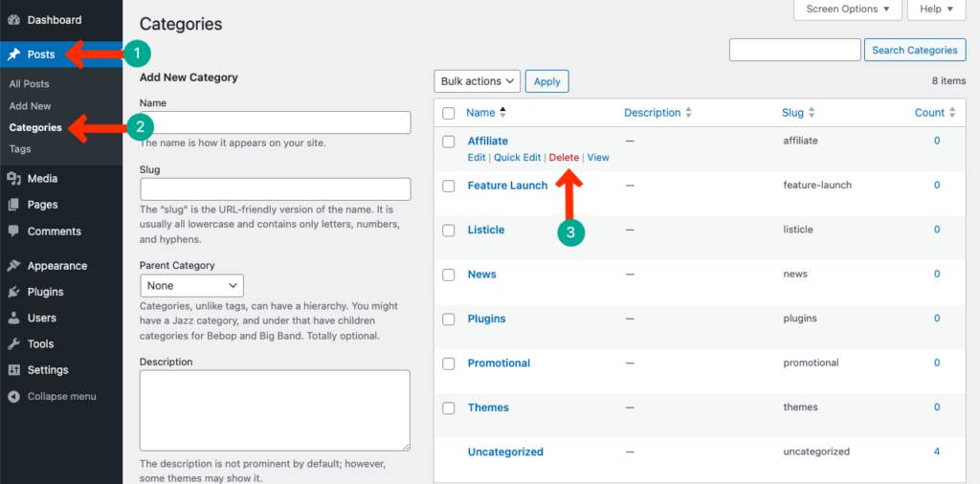Check the Listicle category checkbox
This screenshot has height=484, width=980.
(x=449, y=231)
